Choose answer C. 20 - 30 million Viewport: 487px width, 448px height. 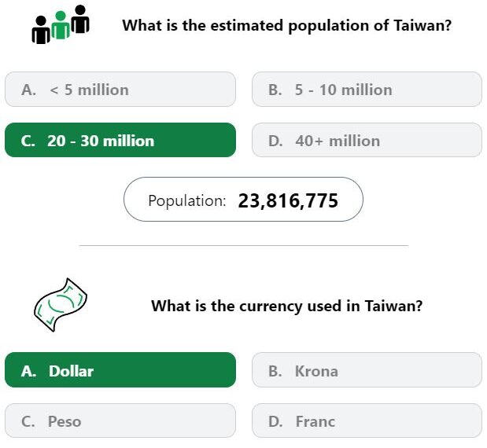[120, 140]
